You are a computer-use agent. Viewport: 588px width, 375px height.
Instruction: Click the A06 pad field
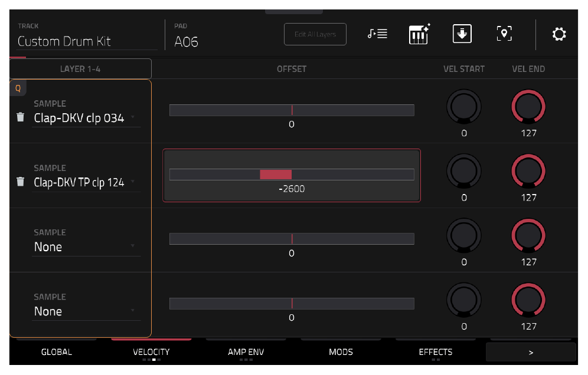pyautogui.click(x=187, y=42)
